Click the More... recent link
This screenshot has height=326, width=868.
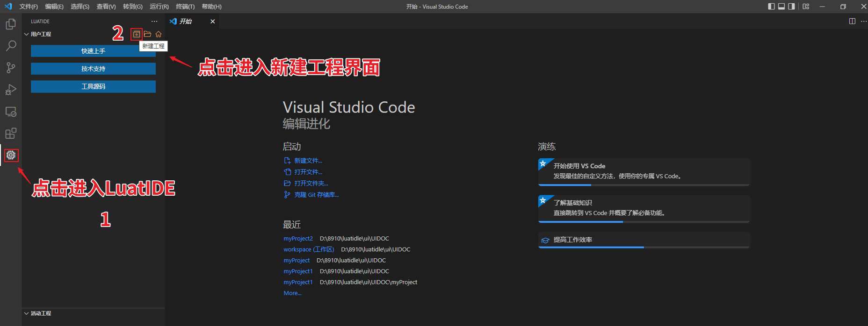click(x=292, y=293)
